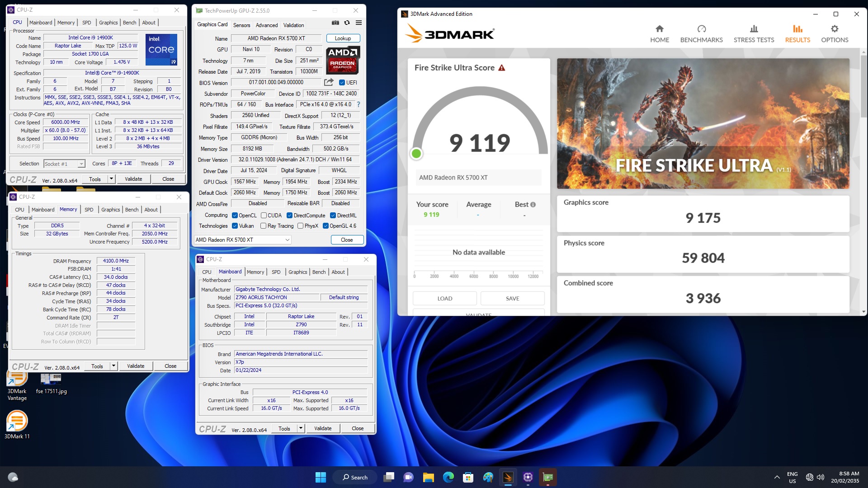
Task: Click the Bus Interface question mark
Action: pyautogui.click(x=359, y=104)
